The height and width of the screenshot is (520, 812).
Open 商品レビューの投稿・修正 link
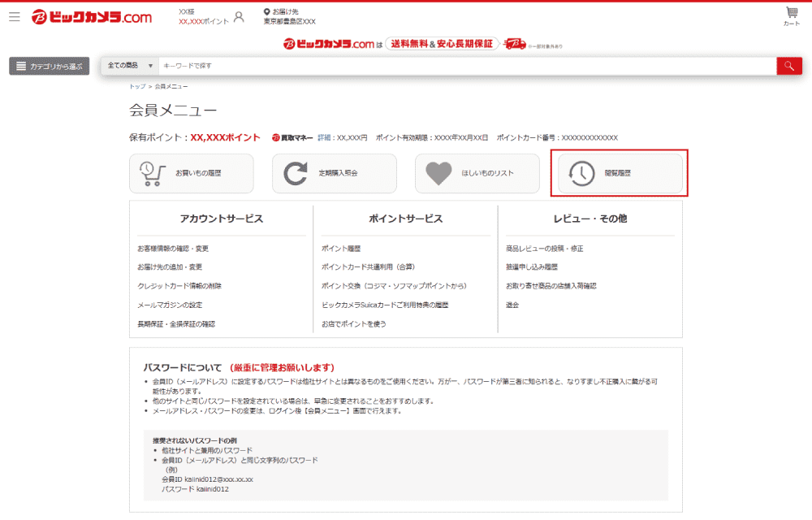click(544, 249)
